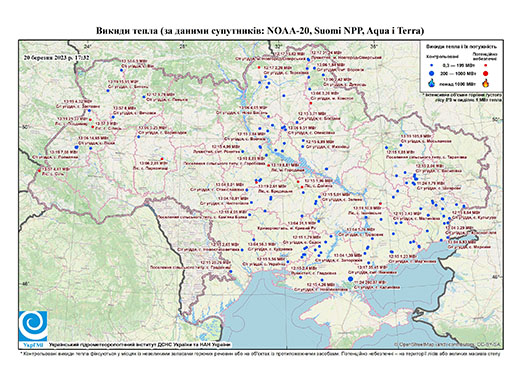This screenshot has height=368, width=520.
Task: Click the map title mentioning NOAA-20
Action: 260,31
